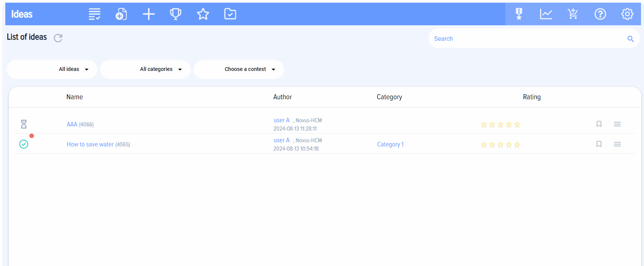
Task: Click the folder with checkmark icon
Action: point(230,14)
